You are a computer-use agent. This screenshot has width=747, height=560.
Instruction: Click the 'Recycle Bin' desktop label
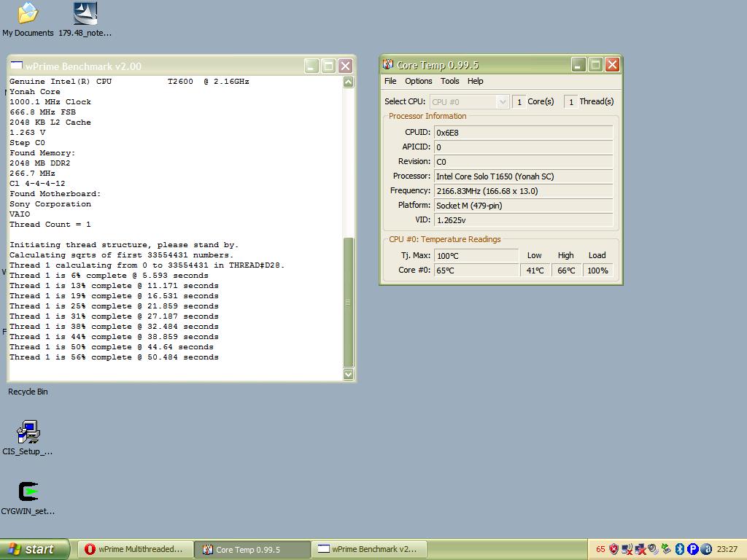[x=28, y=392]
